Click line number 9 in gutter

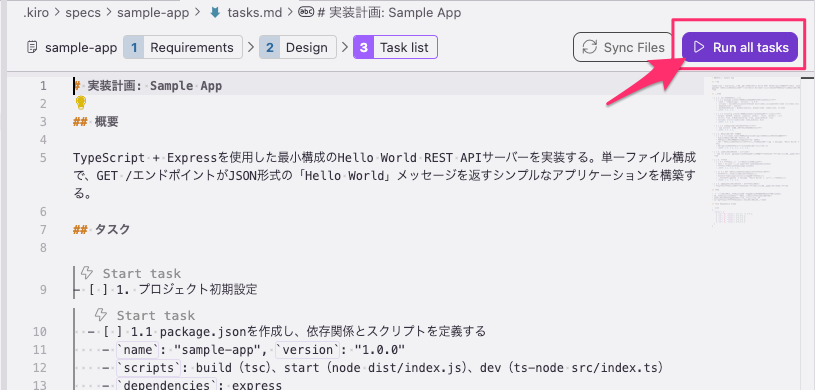tap(43, 290)
